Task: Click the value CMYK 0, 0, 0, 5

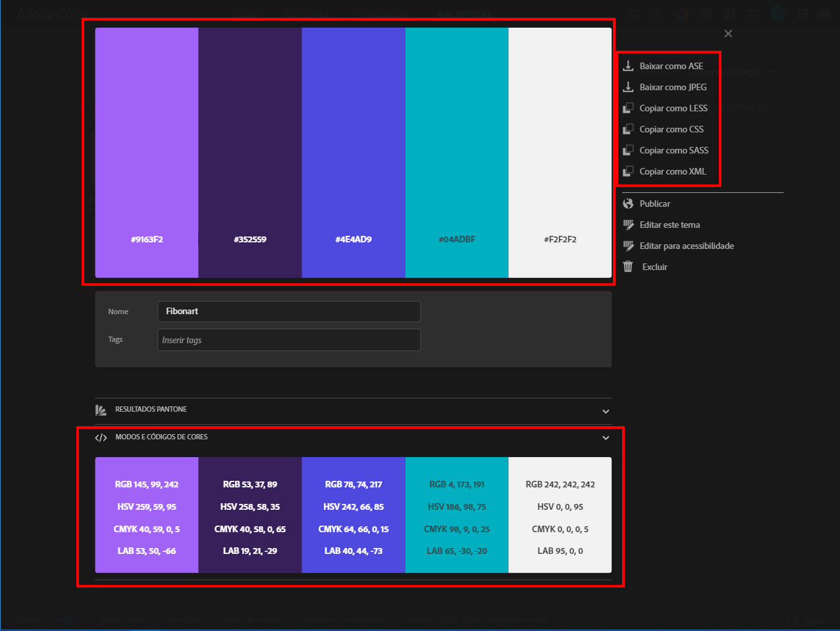Action: tap(560, 529)
